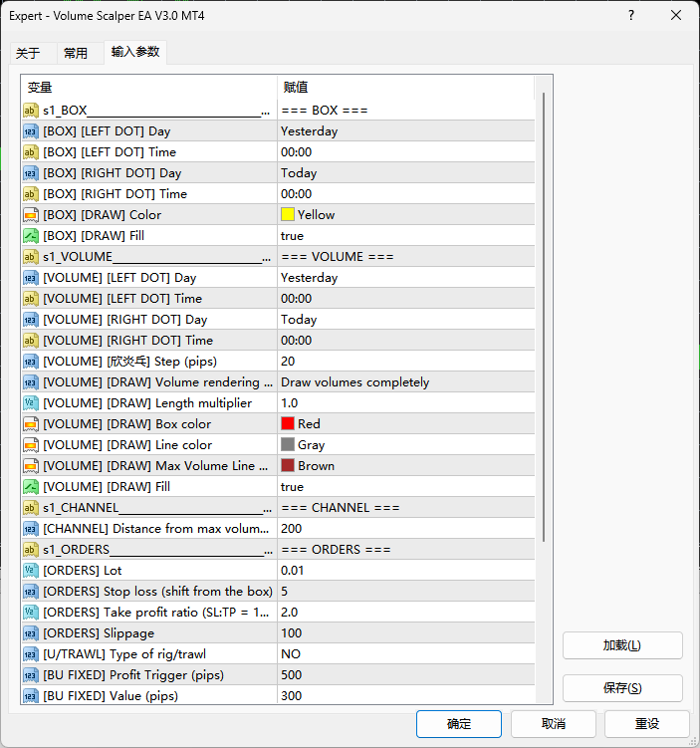This screenshot has height=748, width=700.
Task: Click the double-type icon for Length multiplier
Action: click(31, 403)
